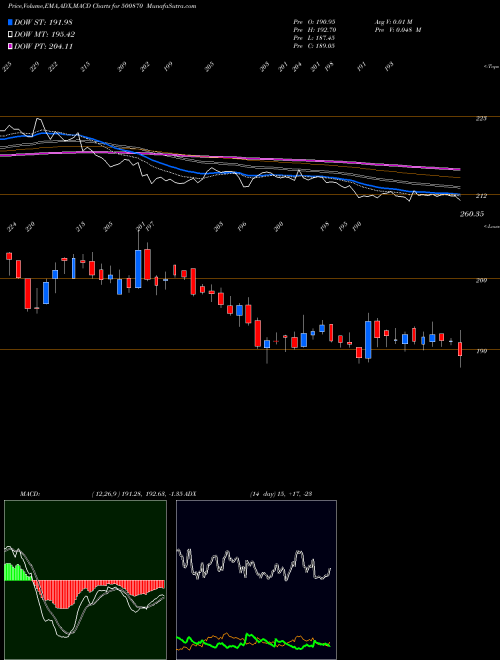500x660 pixels.
Task: Select the 'DOW PT: 204.11' legend text
Action: point(44,46)
